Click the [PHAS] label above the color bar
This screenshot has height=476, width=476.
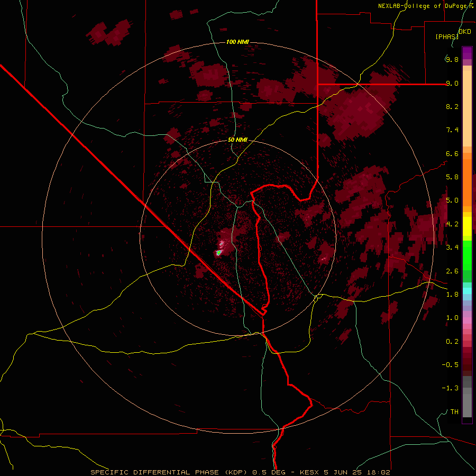[x=447, y=36]
